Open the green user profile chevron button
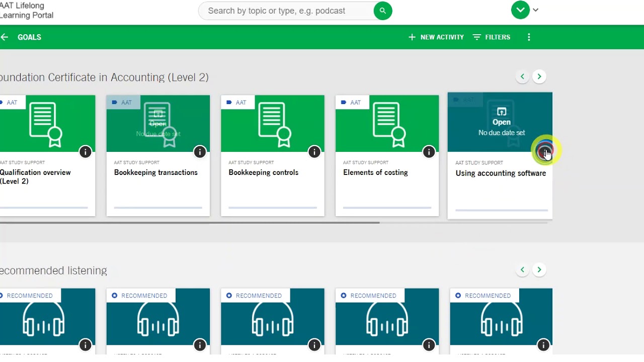The width and height of the screenshot is (644, 362). pyautogui.click(x=520, y=10)
